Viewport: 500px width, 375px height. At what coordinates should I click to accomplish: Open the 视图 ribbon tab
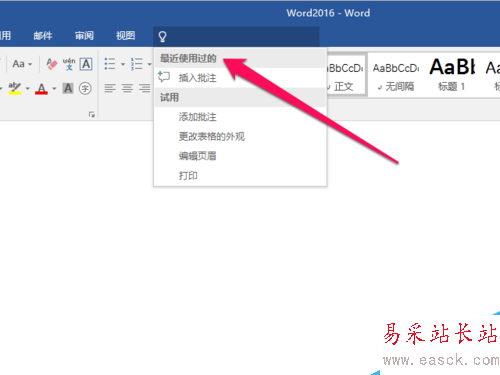[x=125, y=36]
